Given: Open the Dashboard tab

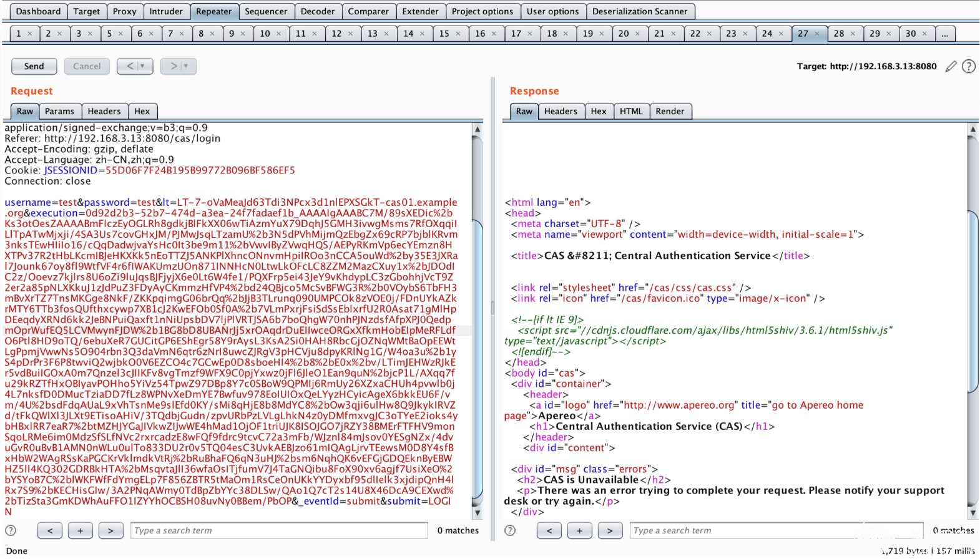Looking at the screenshot, I should pos(38,11).
